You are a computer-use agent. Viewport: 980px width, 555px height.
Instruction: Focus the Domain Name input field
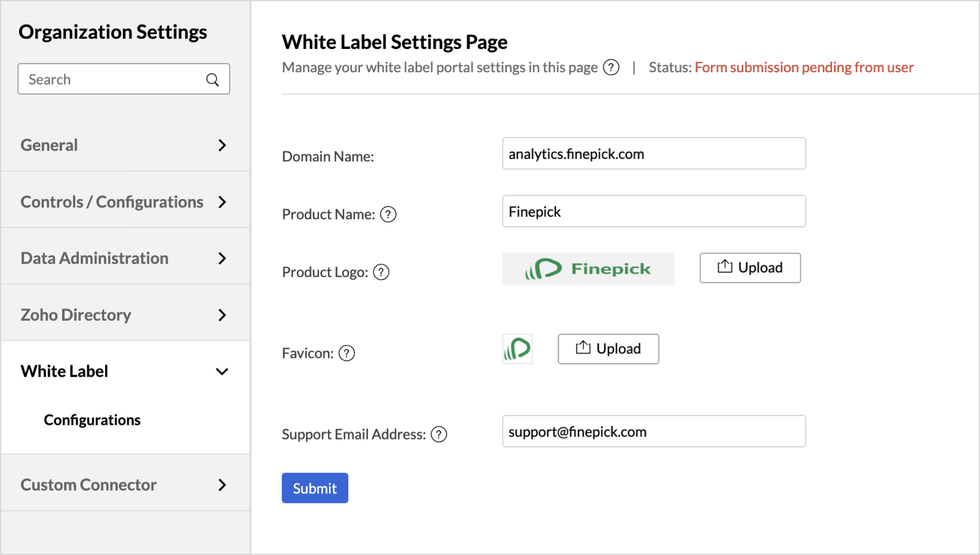(x=653, y=153)
